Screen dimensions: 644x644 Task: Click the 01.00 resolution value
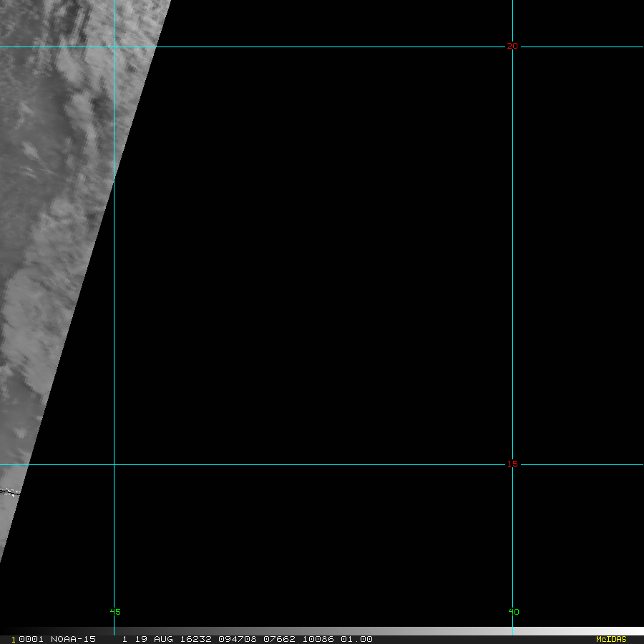pyautogui.click(x=356, y=639)
